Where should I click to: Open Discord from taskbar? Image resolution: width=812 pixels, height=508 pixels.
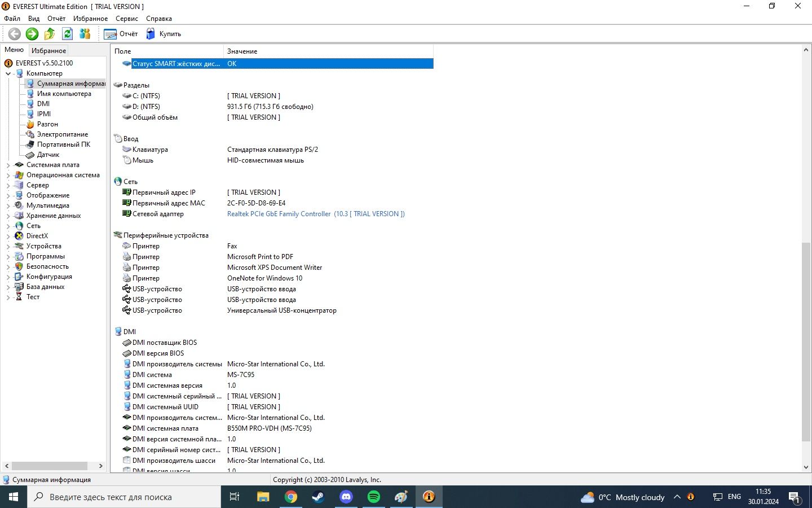click(346, 497)
